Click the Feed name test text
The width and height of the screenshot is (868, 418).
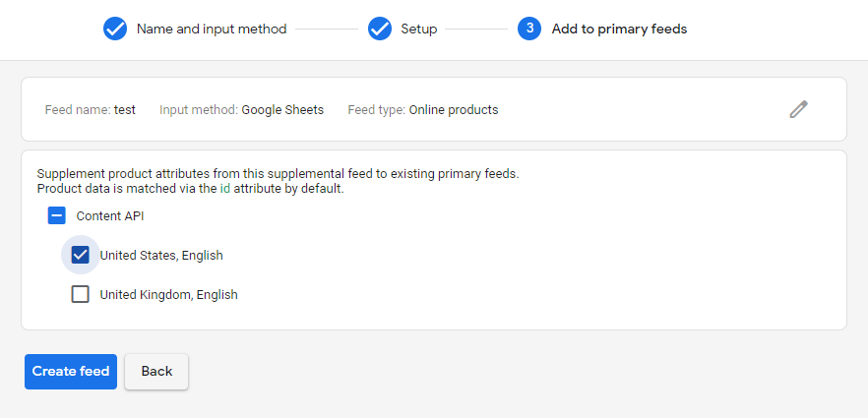point(91,110)
